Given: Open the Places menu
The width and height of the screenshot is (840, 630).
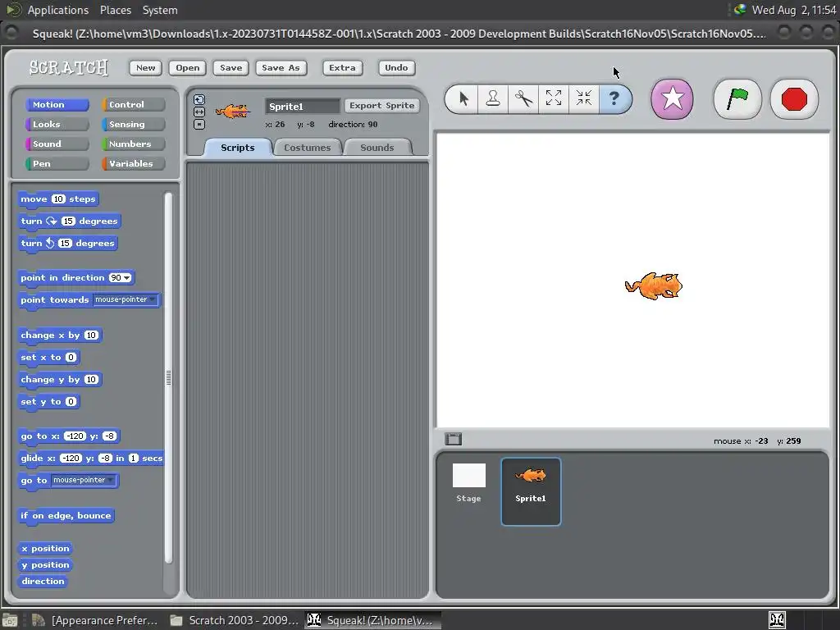Looking at the screenshot, I should (115, 10).
